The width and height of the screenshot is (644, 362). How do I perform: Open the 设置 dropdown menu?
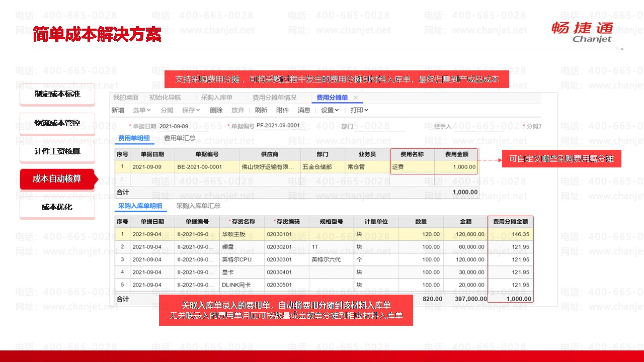(330, 110)
